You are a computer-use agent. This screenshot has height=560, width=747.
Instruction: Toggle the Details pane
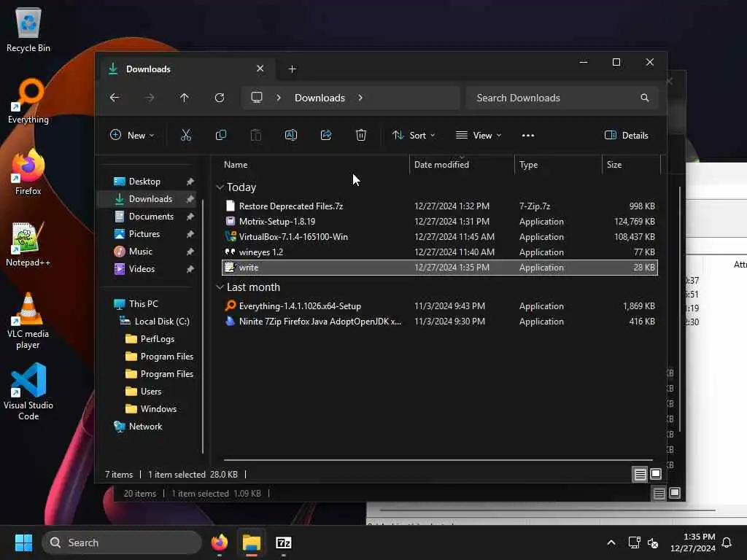[626, 135]
